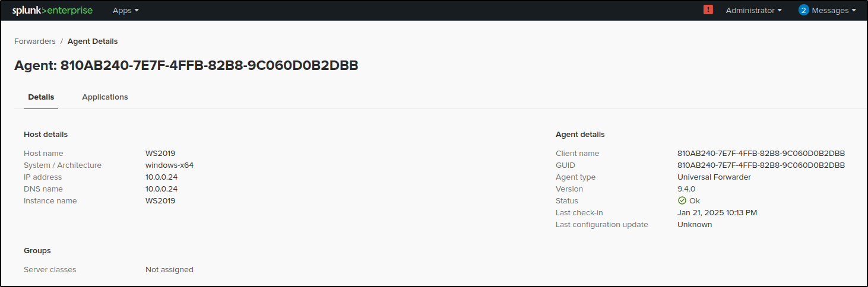Open the Administrator dropdown menu
This screenshot has height=287, width=868.
coord(753,10)
